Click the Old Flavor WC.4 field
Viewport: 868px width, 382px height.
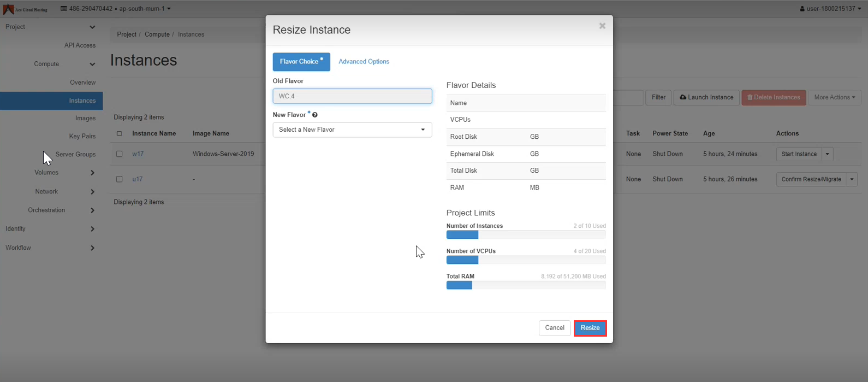pyautogui.click(x=352, y=96)
